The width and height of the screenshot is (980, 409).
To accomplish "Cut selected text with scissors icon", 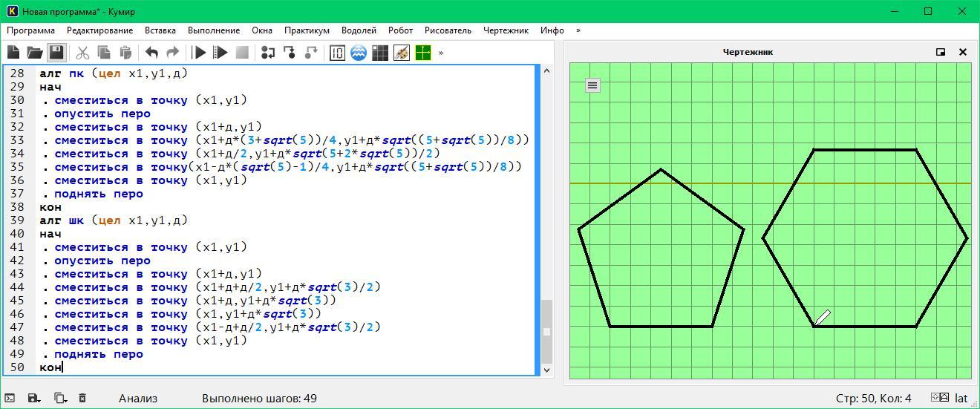I will point(82,53).
